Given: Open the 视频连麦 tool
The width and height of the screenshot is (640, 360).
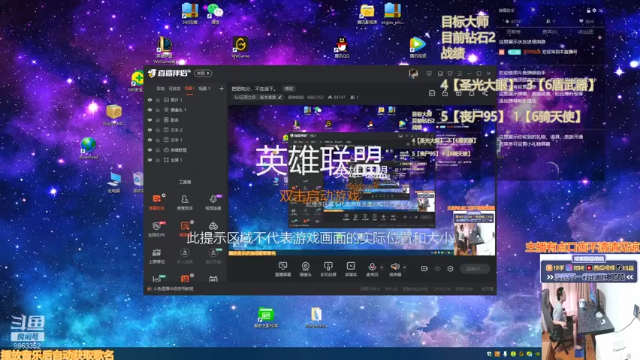Looking at the screenshot, I should (x=213, y=202).
